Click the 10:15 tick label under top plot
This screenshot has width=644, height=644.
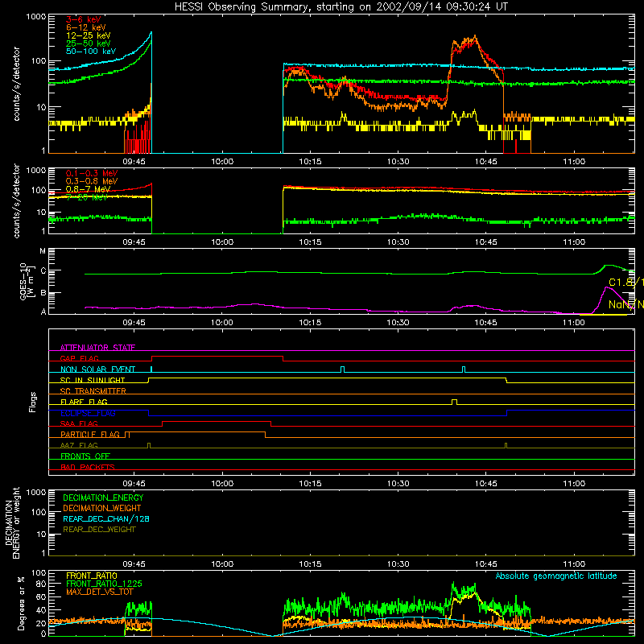310,162
